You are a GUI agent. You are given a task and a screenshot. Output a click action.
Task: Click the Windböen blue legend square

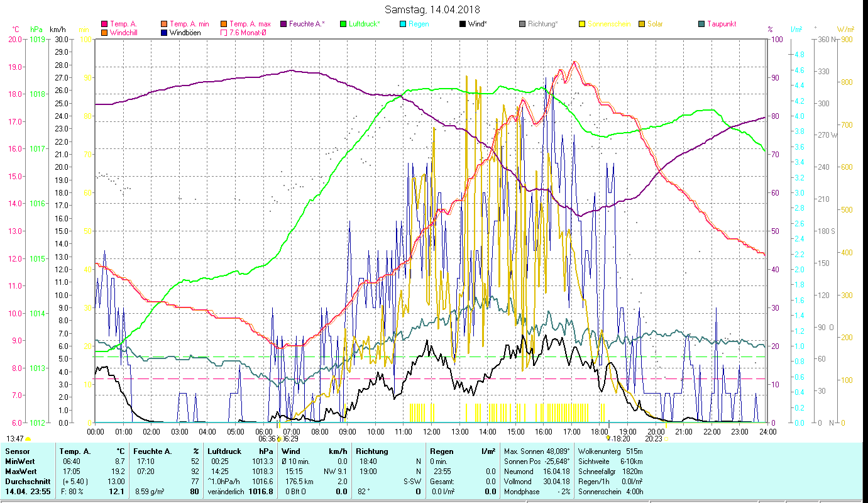pyautogui.click(x=164, y=33)
